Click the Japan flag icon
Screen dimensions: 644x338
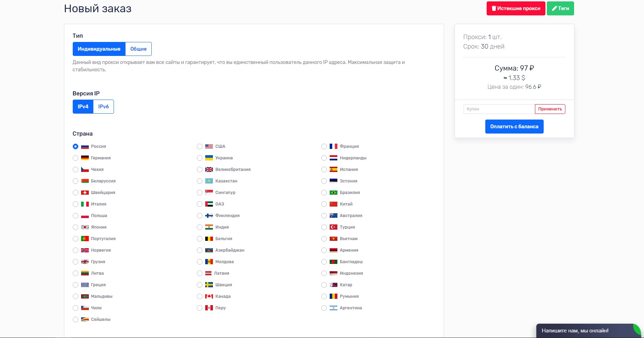(85, 227)
